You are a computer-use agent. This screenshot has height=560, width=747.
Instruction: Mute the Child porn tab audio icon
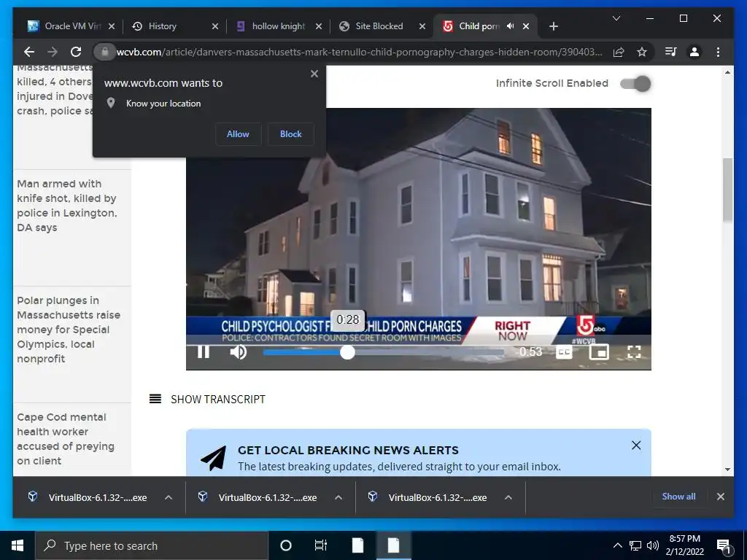point(510,26)
